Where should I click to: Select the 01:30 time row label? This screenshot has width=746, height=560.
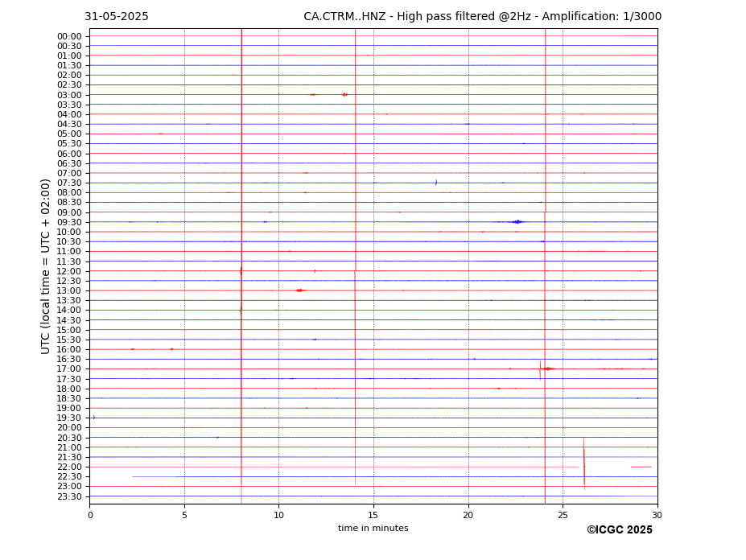pos(69,66)
